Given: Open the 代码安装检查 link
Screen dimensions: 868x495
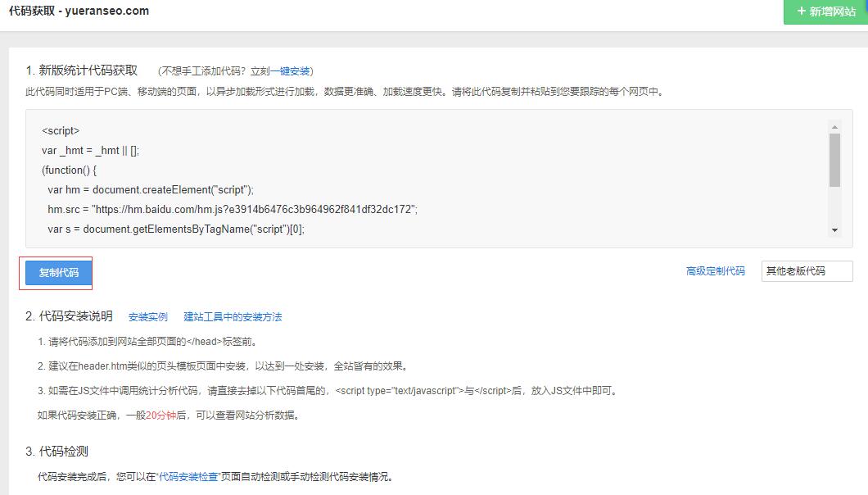Looking at the screenshot, I should (x=188, y=477).
